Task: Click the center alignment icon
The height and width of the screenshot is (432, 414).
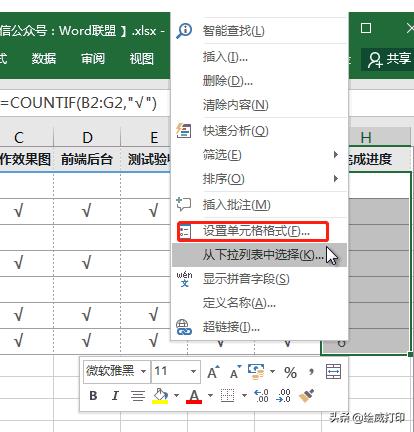Action: pyautogui.click(x=137, y=396)
